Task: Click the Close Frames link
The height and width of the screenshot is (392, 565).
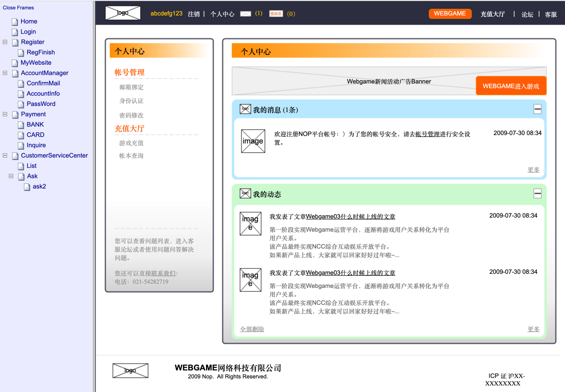Action: point(18,8)
